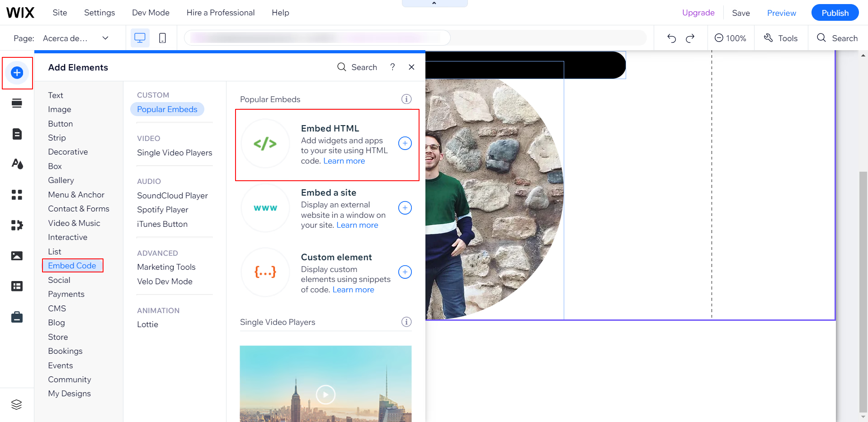Click the Custom element braces icon
Screen dimensions: 868x422
click(x=265, y=272)
